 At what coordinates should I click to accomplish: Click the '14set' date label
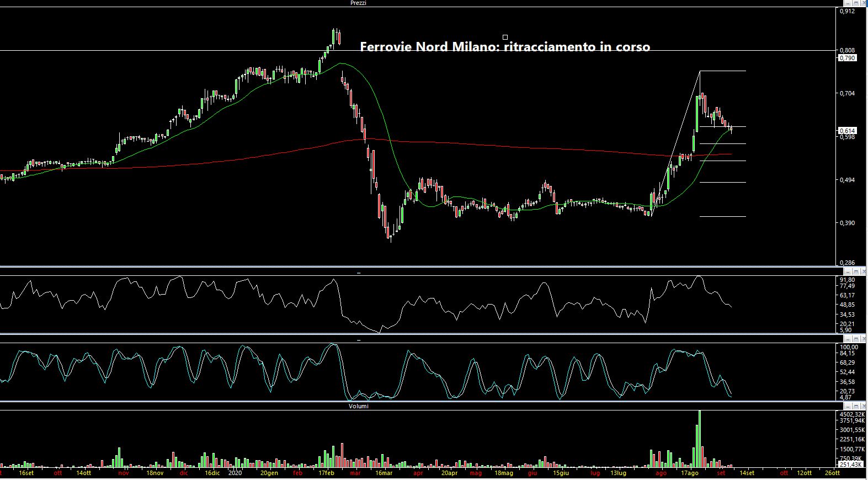747,473
